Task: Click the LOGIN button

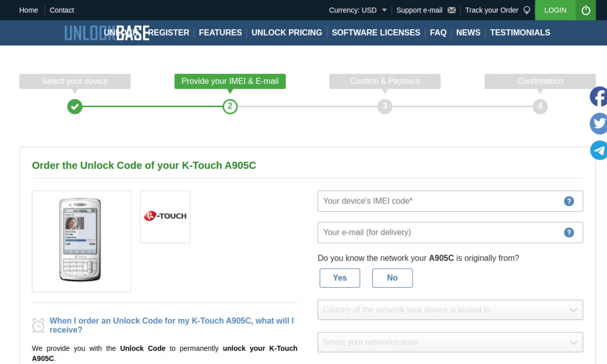Action: coord(555,10)
